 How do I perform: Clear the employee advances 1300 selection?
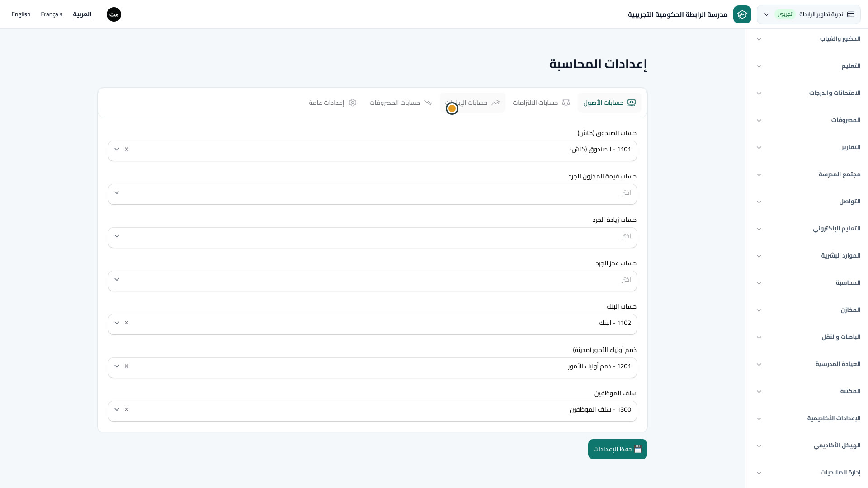(127, 409)
